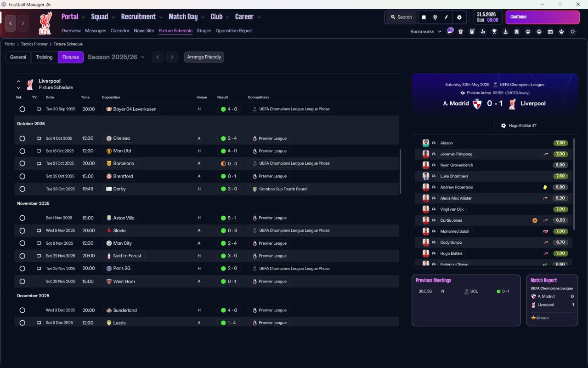Switch to the Training tab
Image resolution: width=588 pixels, height=368 pixels.
point(44,57)
